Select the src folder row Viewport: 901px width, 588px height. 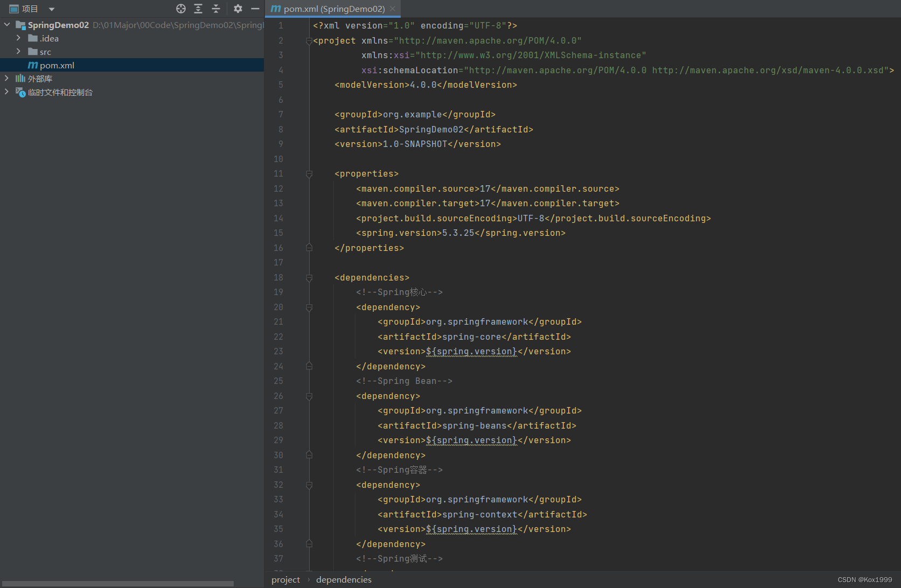pyautogui.click(x=132, y=52)
